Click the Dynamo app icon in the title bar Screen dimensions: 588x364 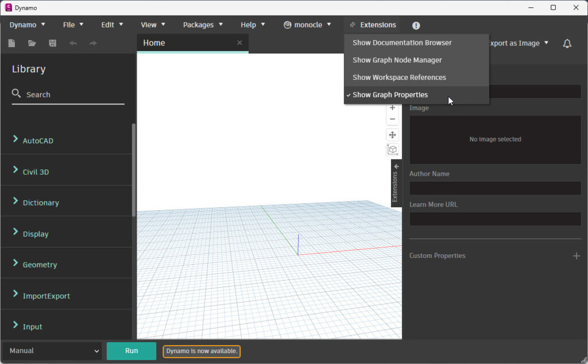[x=8, y=7]
